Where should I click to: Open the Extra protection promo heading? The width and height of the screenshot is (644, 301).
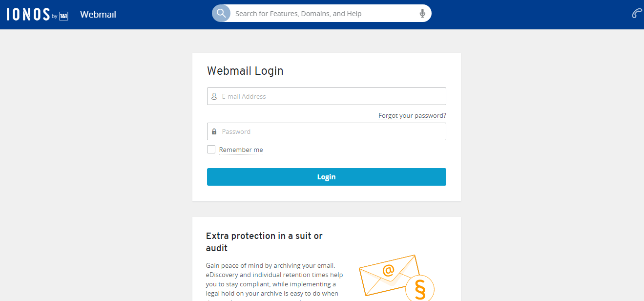pyautogui.click(x=264, y=242)
